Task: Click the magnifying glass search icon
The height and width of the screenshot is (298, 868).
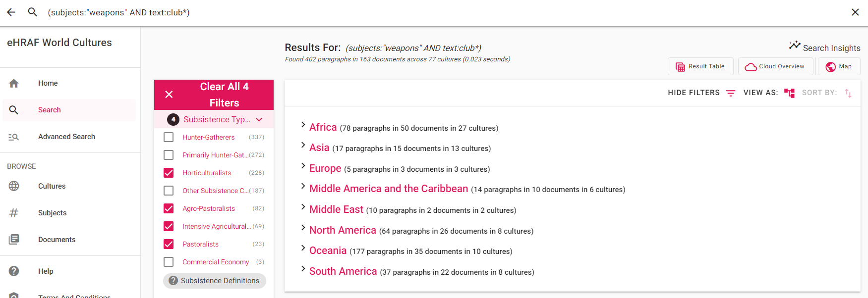Action: click(x=33, y=12)
